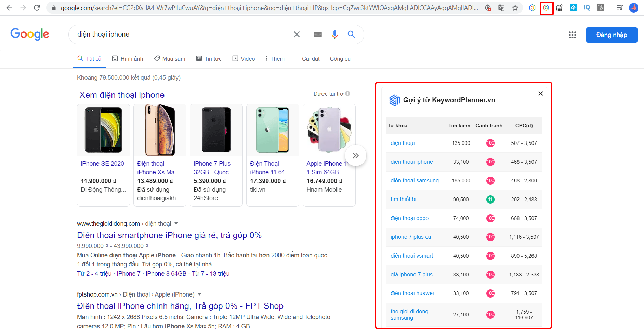Image resolution: width=644 pixels, height=329 pixels.
Task: Click the Google logo
Action: pyautogui.click(x=30, y=34)
